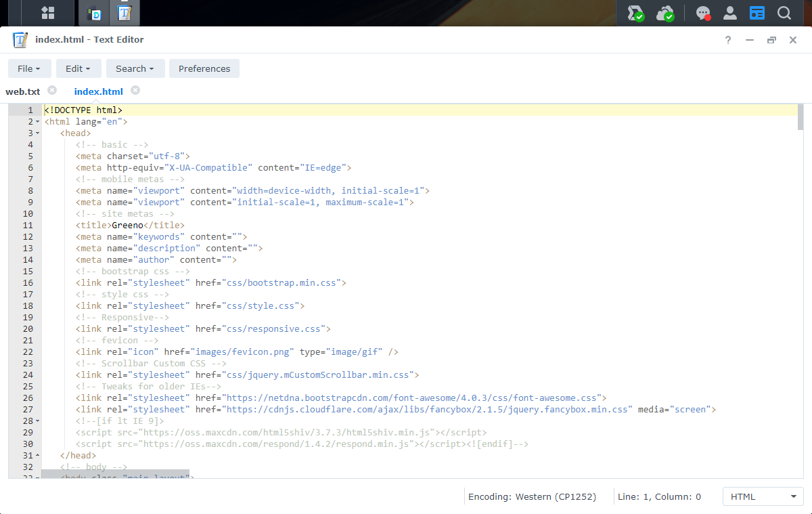
Task: View notifications via the chat bubble icon
Action: point(703,13)
